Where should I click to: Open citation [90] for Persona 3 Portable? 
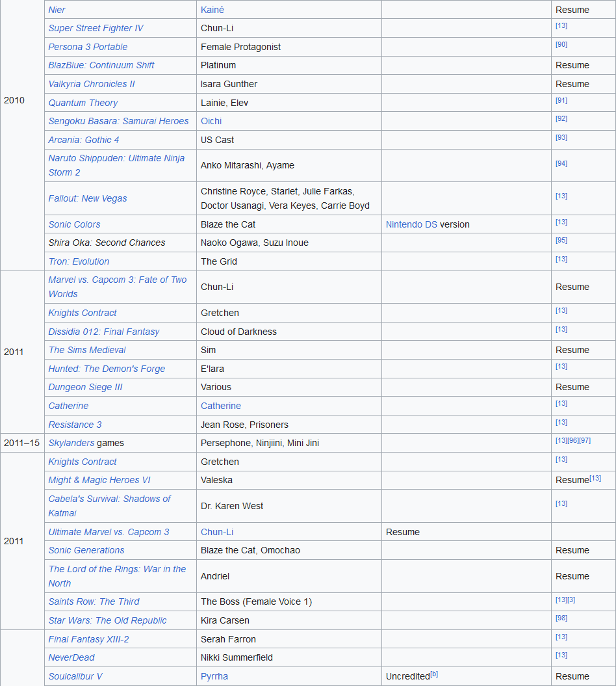(561, 45)
